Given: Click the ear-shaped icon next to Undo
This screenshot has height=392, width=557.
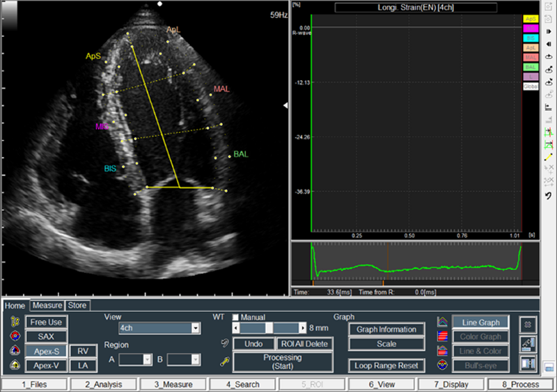Looking at the screenshot, I should [x=224, y=344].
